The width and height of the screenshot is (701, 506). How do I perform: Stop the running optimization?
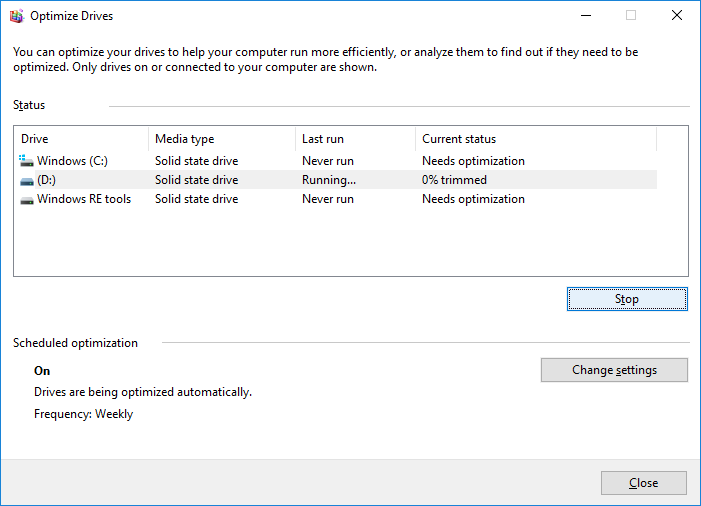pos(627,299)
